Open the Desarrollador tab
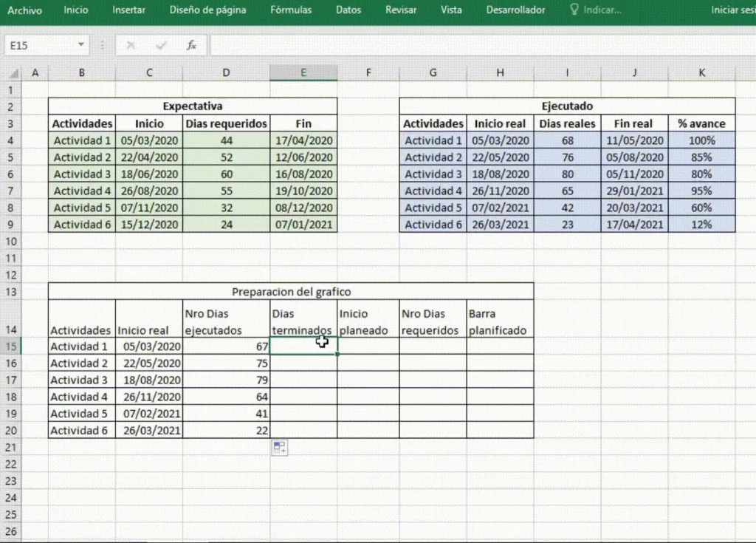 pos(515,10)
